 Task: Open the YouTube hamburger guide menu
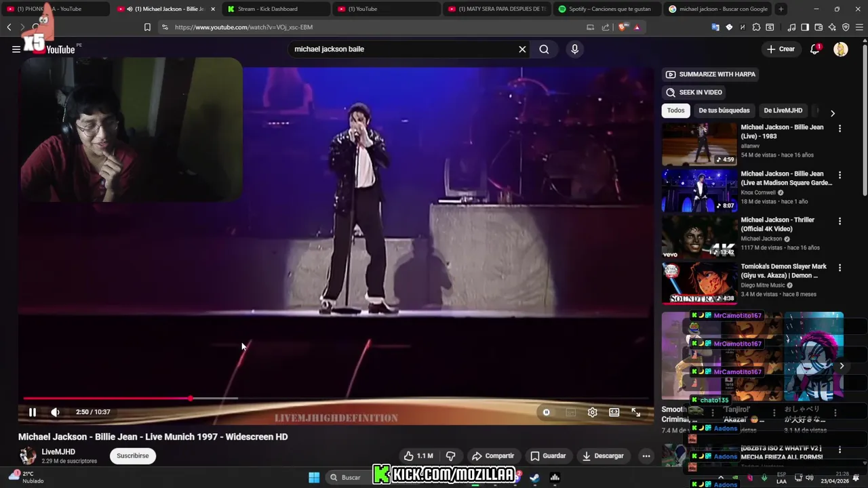pyautogui.click(x=16, y=49)
